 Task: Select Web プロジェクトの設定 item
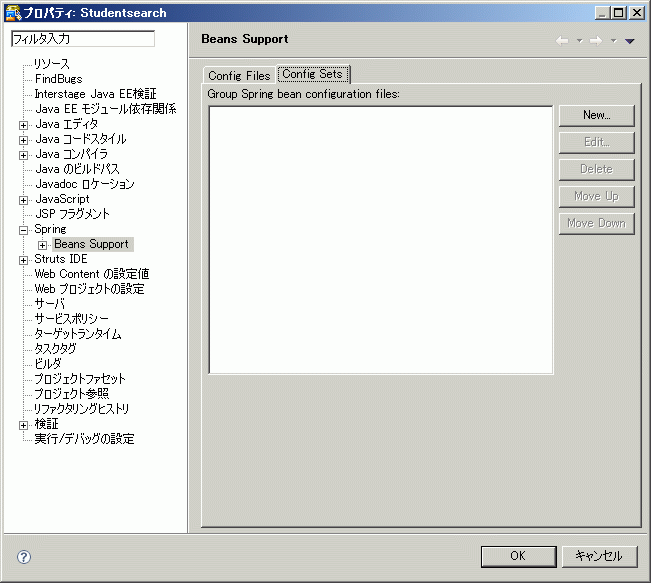89,289
